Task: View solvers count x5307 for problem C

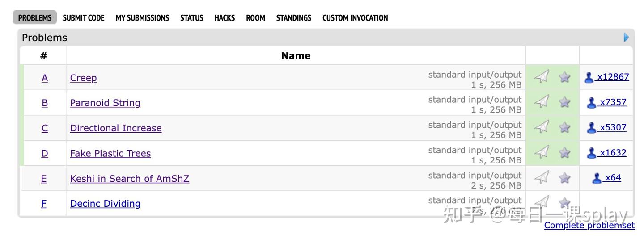Action: click(x=613, y=127)
